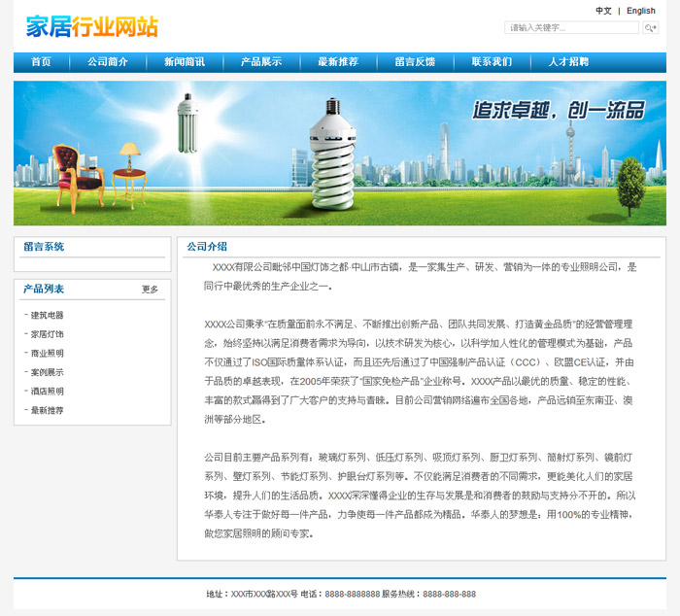The width and height of the screenshot is (680, 616).
Task: Open the 首页 navigation menu item
Action: coord(41,62)
